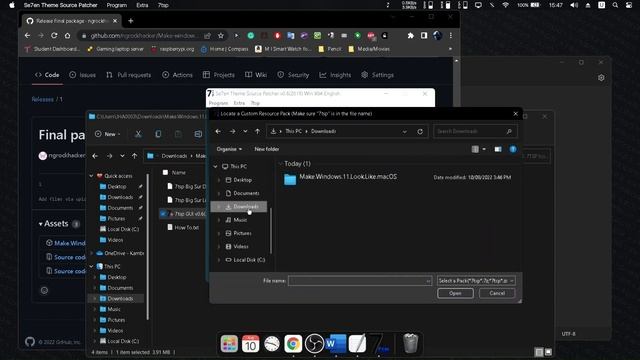Viewport: 640px width, 360px height.
Task: Open Calendar from the Dock
Action: pos(250,344)
